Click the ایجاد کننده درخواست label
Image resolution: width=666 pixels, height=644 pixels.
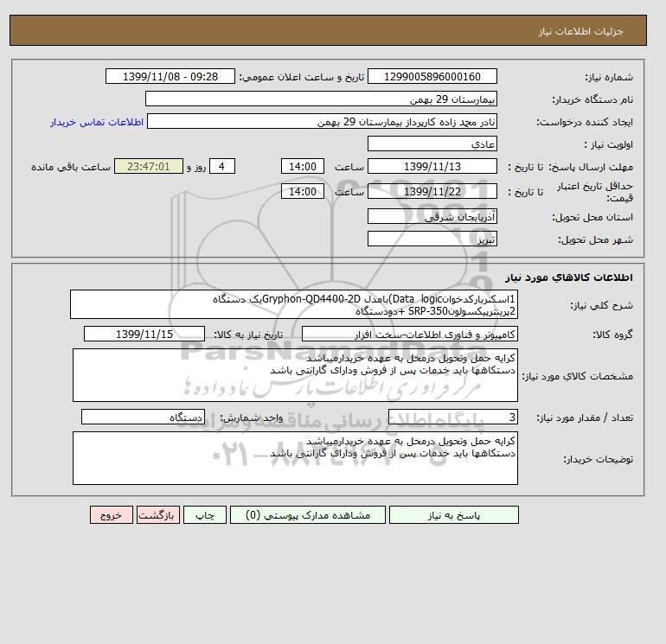coord(585,122)
